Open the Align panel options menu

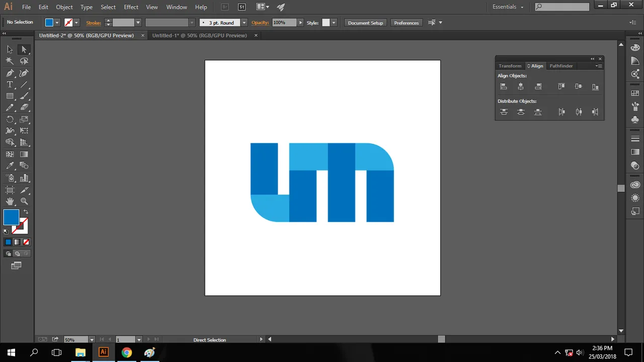(599, 66)
